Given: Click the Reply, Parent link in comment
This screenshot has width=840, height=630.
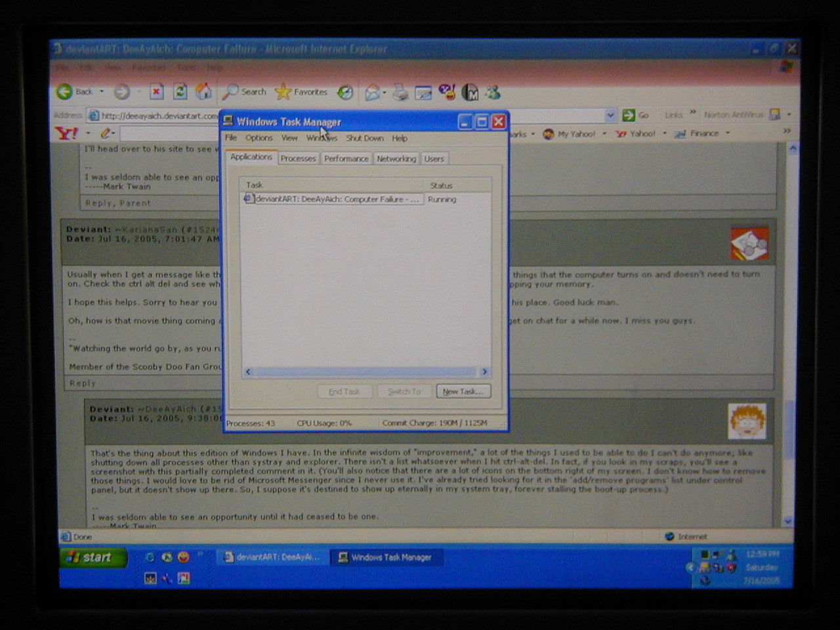Looking at the screenshot, I should tap(118, 203).
